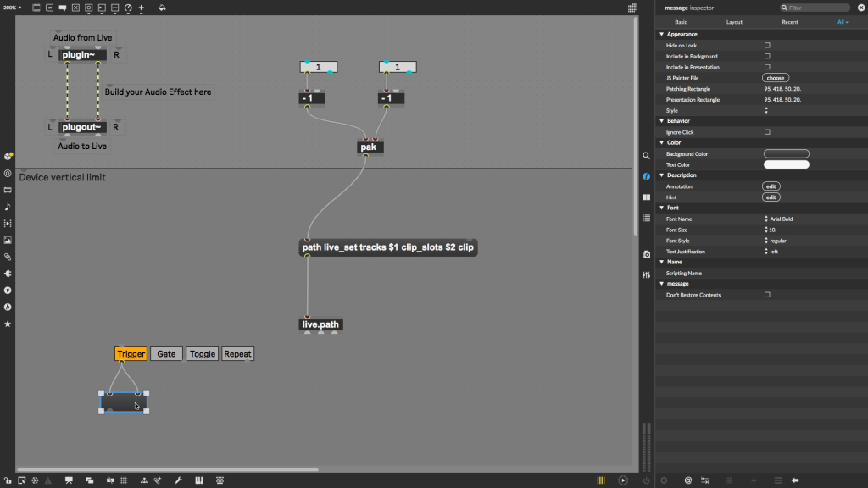Toggle the Ignore Click checkbox
Viewport: 868px width, 488px height.
[x=767, y=132]
